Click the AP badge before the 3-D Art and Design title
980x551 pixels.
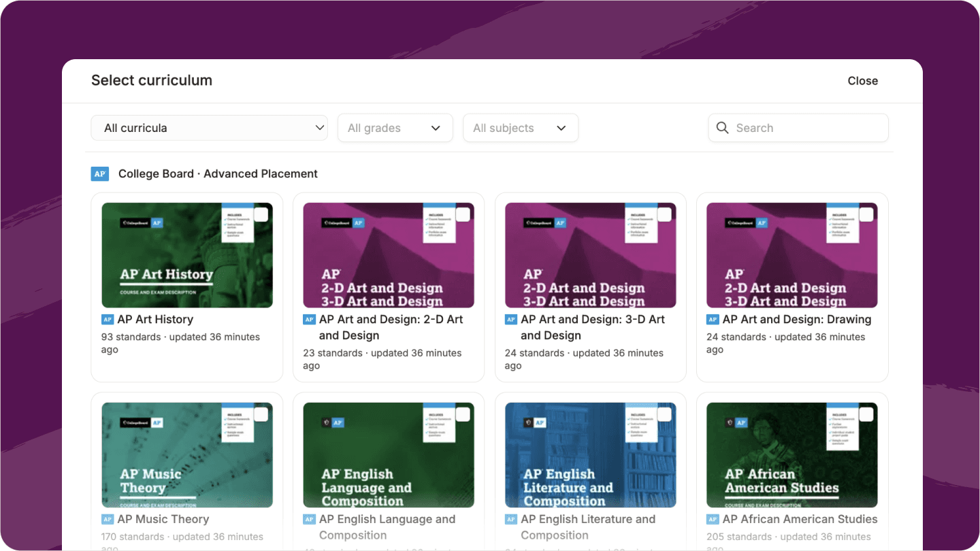(x=510, y=319)
